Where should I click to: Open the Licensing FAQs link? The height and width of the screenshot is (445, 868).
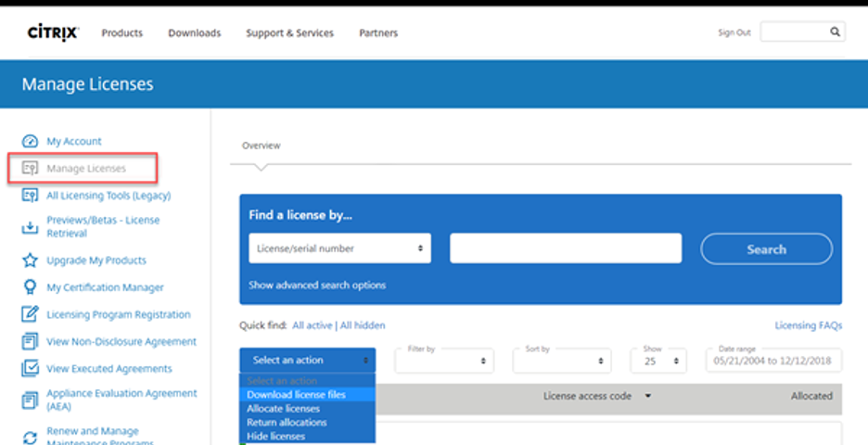[x=809, y=325]
